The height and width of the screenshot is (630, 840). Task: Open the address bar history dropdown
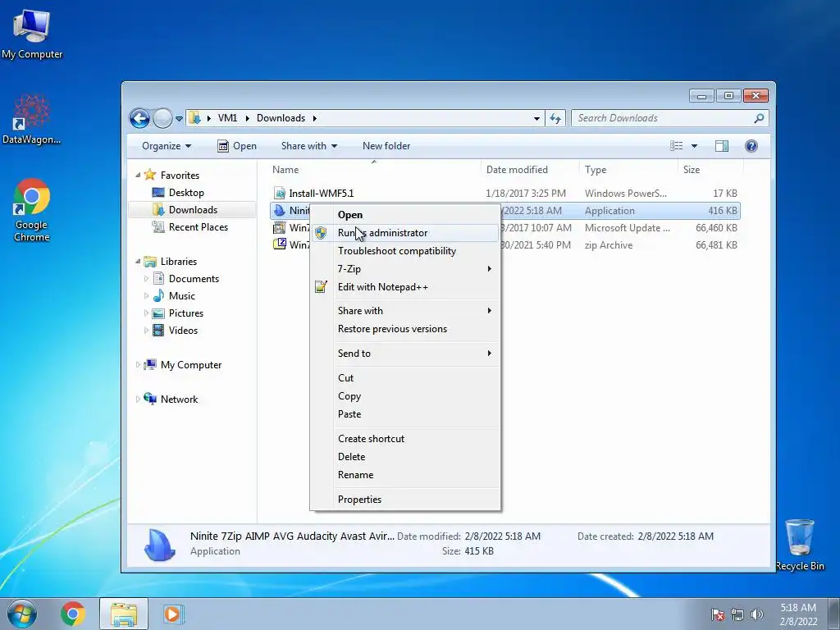tap(536, 118)
